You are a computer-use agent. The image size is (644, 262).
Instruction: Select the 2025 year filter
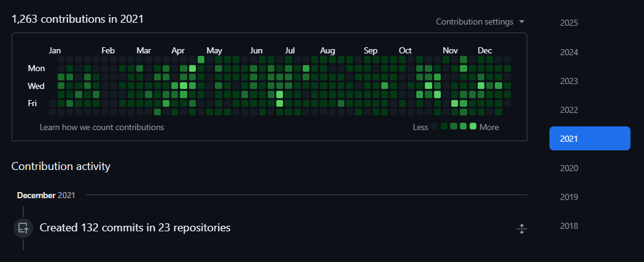(x=569, y=23)
